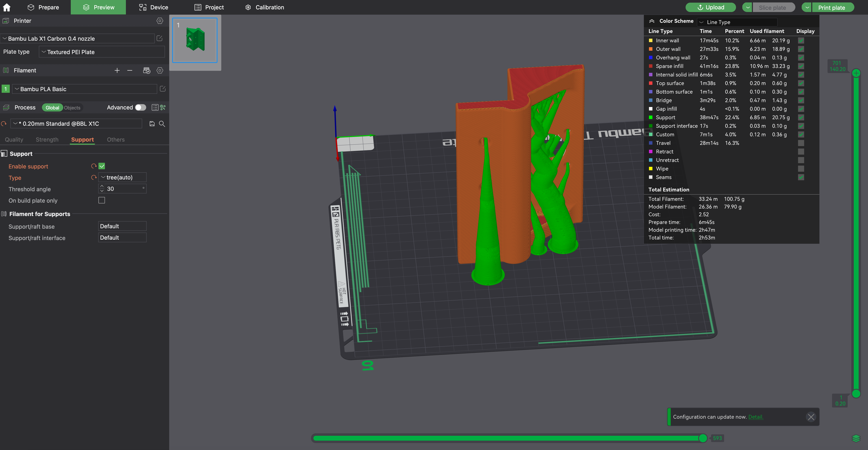Remove a filament with minus icon
Screen dimensions: 868x450
click(130, 70)
